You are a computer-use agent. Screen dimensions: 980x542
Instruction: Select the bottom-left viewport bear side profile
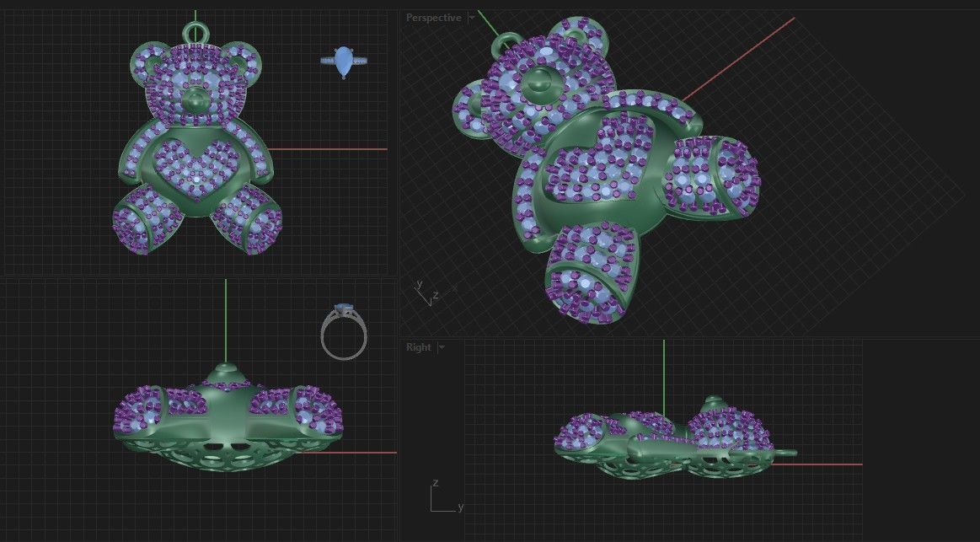pos(228,417)
